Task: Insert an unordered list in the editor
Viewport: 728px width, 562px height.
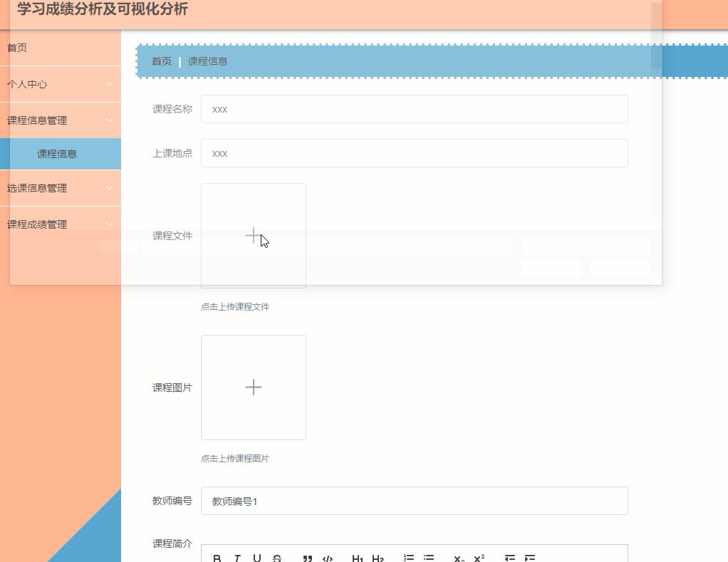Action: click(430, 558)
